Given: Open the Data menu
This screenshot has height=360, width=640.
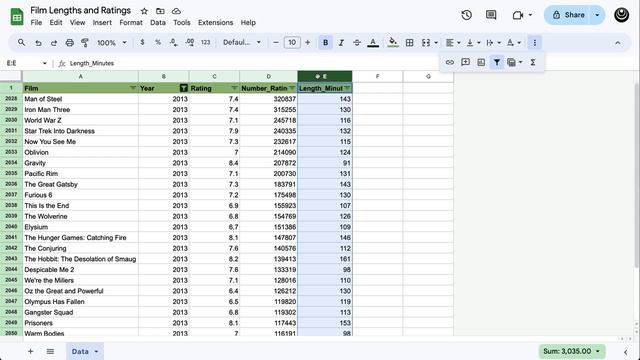Looking at the screenshot, I should 158,22.
